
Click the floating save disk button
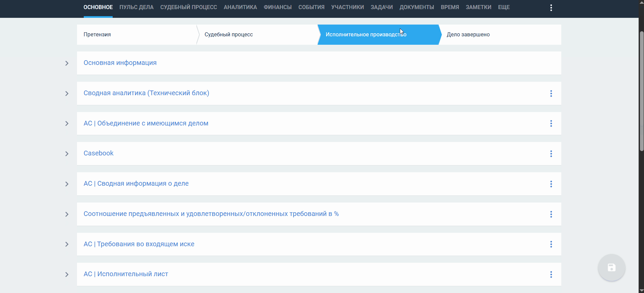click(611, 268)
